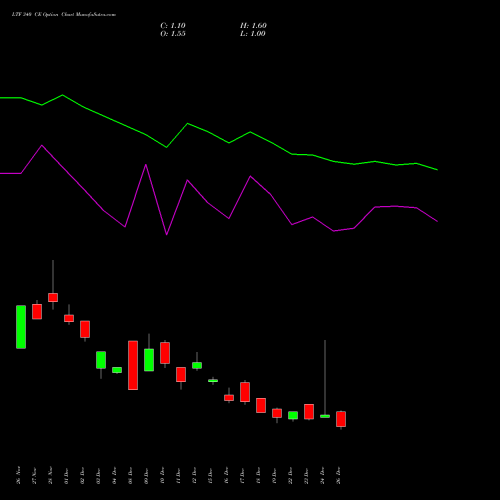This screenshot has height=500, width=500.
Task: Select the open value 'O: 1.55'
Action: (173, 34)
